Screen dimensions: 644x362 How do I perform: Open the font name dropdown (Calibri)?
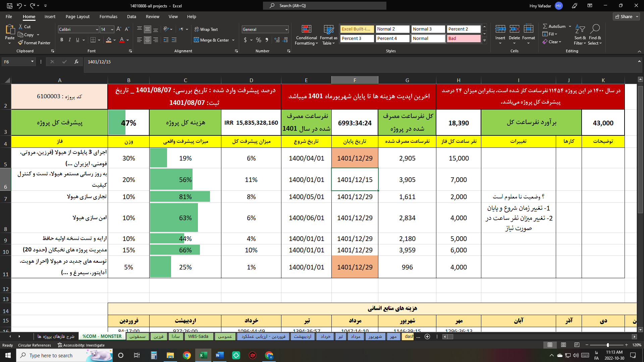click(x=97, y=29)
